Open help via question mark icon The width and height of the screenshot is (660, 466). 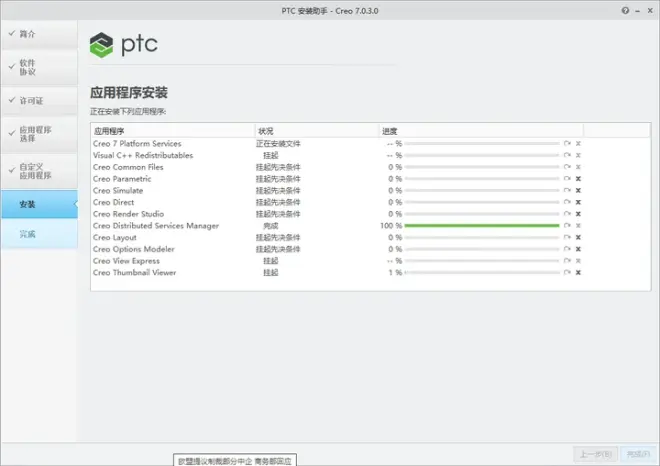coord(625,11)
